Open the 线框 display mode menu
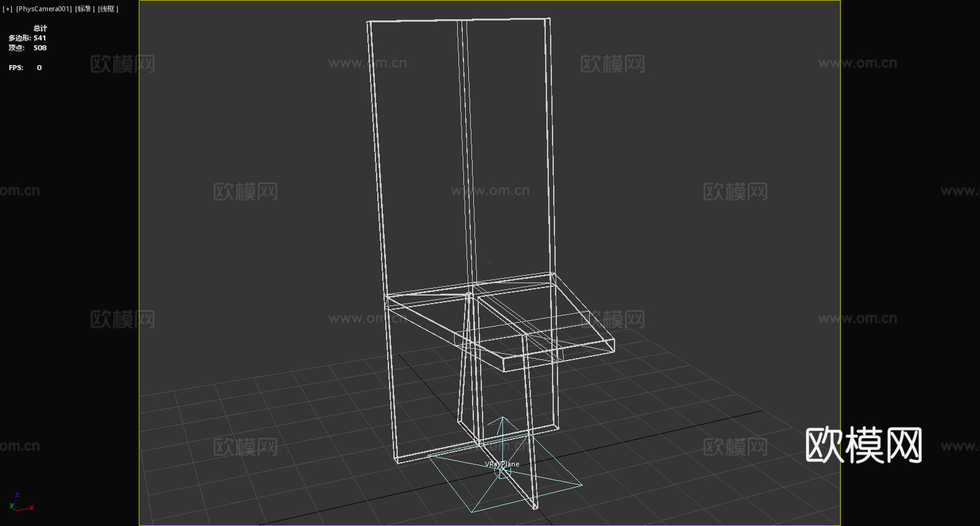Viewport: 980px width, 526px height. coord(108,9)
